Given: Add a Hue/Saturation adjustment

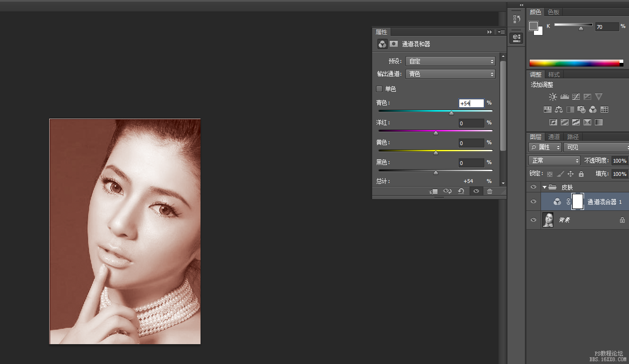Looking at the screenshot, I should [547, 109].
